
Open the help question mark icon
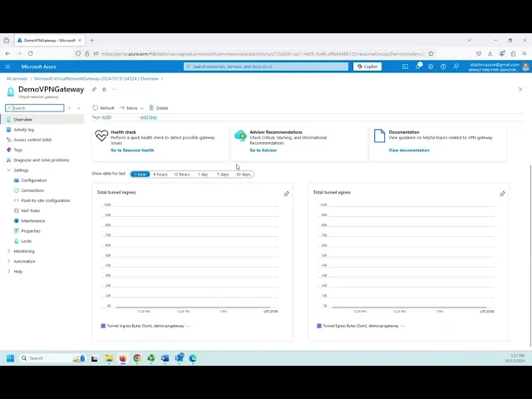[x=443, y=66]
